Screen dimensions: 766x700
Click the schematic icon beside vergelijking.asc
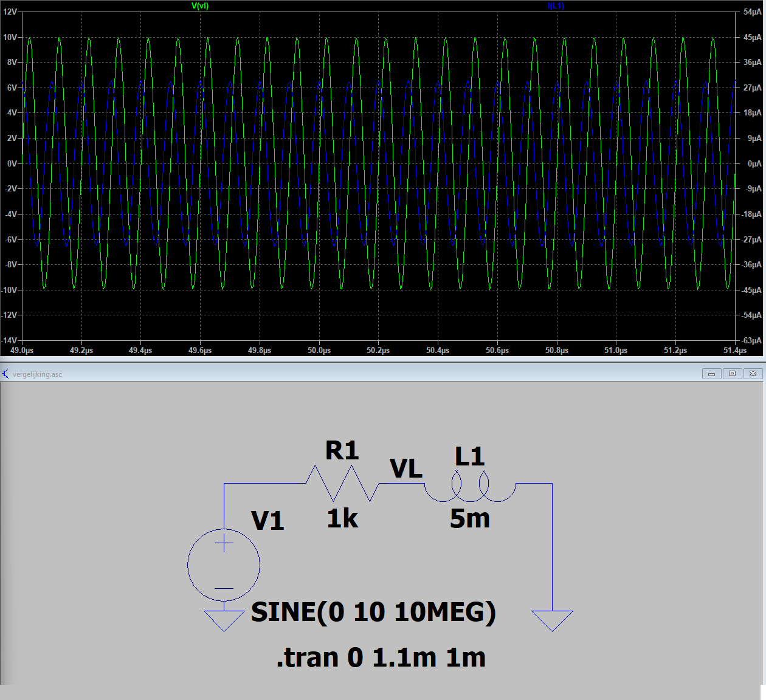(x=5, y=374)
